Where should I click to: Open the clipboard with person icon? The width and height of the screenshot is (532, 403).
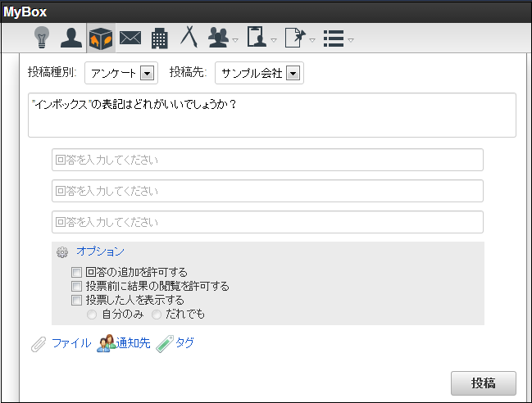click(257, 37)
